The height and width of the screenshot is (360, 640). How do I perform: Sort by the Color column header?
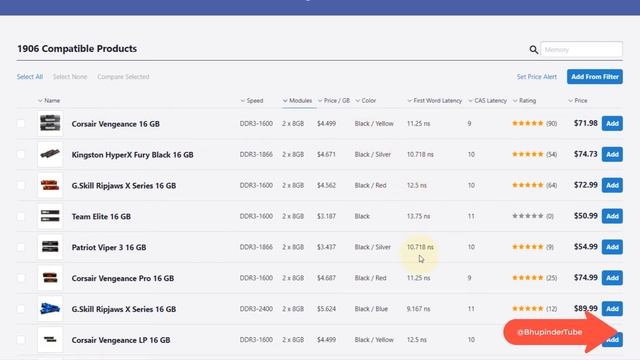365,100
